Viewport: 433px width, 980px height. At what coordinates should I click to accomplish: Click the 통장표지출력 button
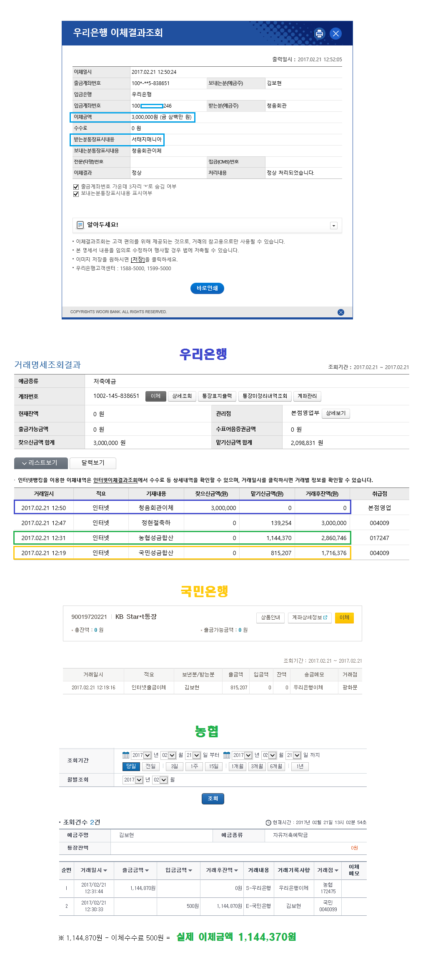coord(217,396)
